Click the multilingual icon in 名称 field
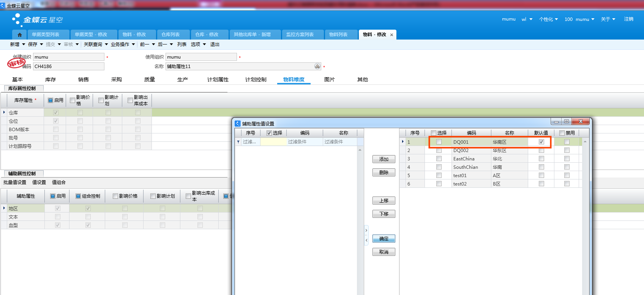Viewport: 644px width, 295px height. pos(317,66)
